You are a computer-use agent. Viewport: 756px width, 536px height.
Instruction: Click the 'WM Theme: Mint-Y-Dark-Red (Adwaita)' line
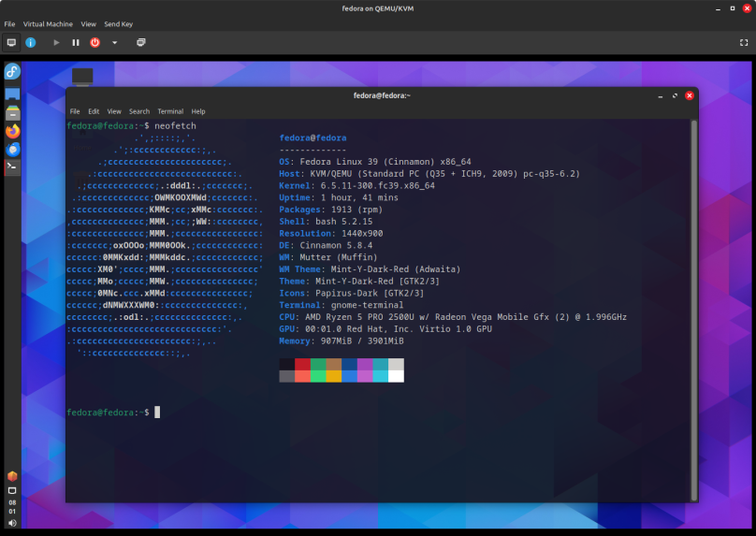370,269
